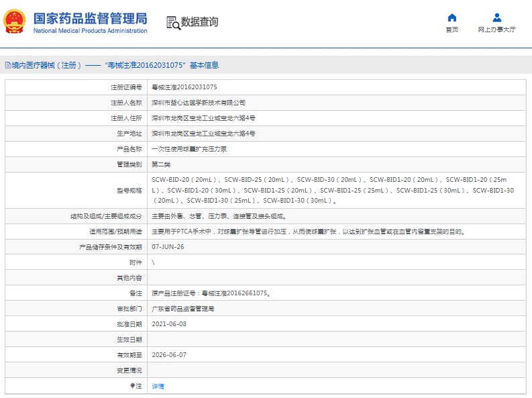Click the 有效期至 value 2026-06-07
The width and height of the screenshot is (532, 398).
point(169,354)
